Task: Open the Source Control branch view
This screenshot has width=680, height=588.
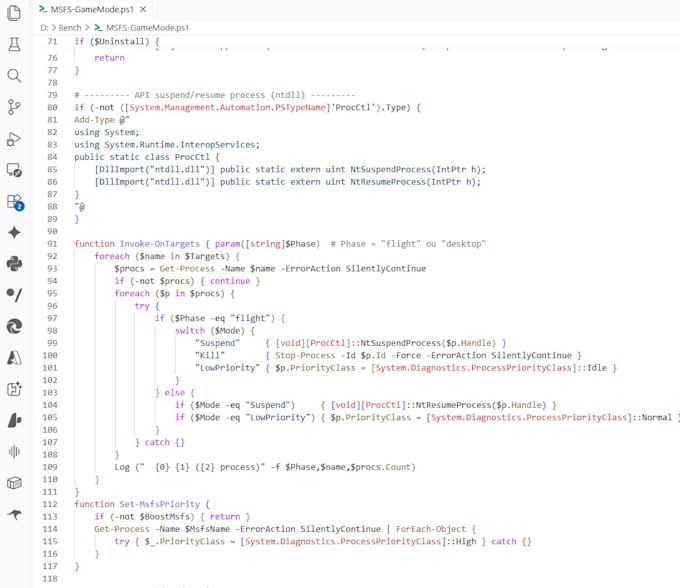Action: [14, 107]
